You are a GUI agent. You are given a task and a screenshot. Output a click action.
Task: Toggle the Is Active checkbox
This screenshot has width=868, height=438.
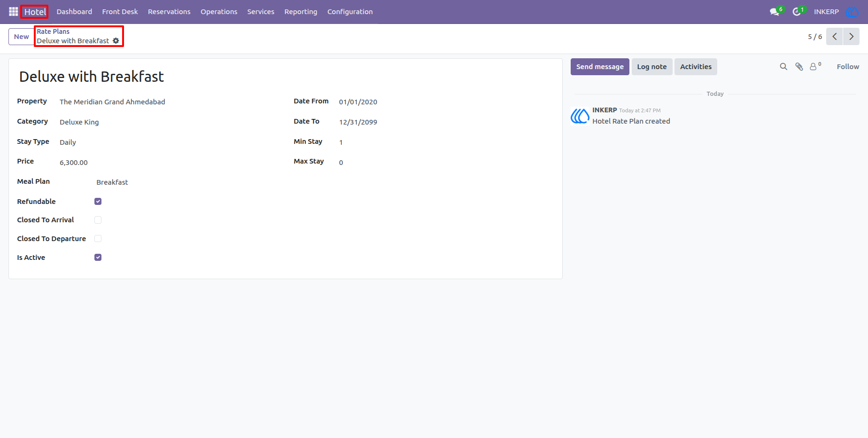click(x=98, y=258)
